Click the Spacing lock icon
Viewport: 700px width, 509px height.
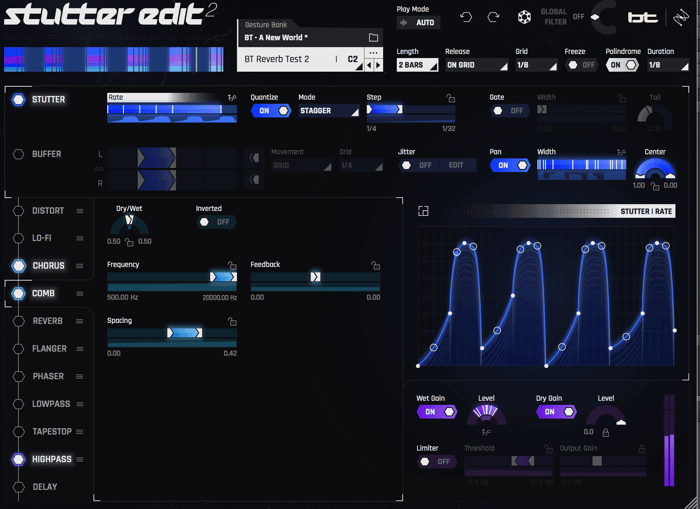pos(232,321)
